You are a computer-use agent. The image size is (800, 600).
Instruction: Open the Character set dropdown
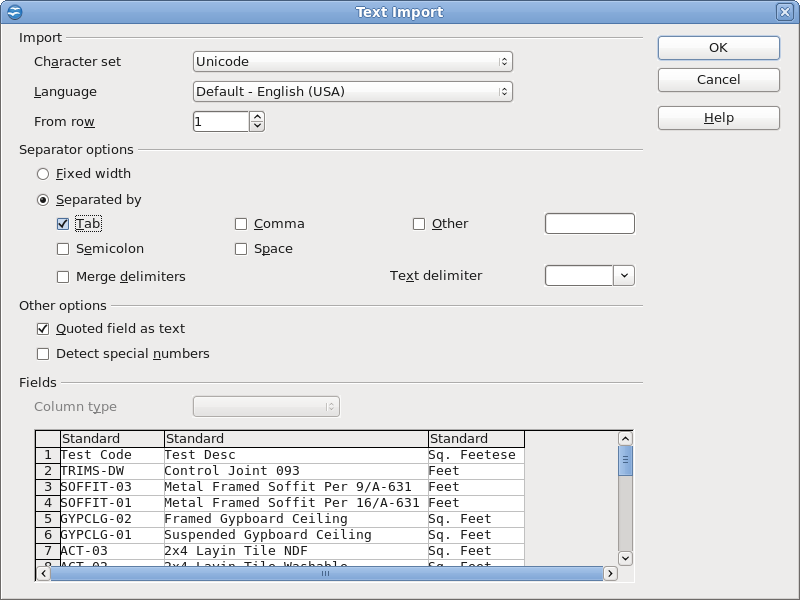pos(352,61)
